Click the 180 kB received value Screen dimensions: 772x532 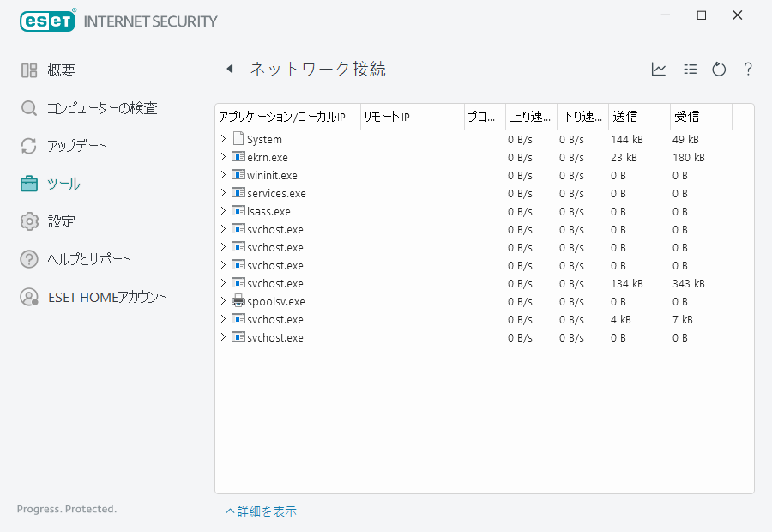(x=688, y=158)
